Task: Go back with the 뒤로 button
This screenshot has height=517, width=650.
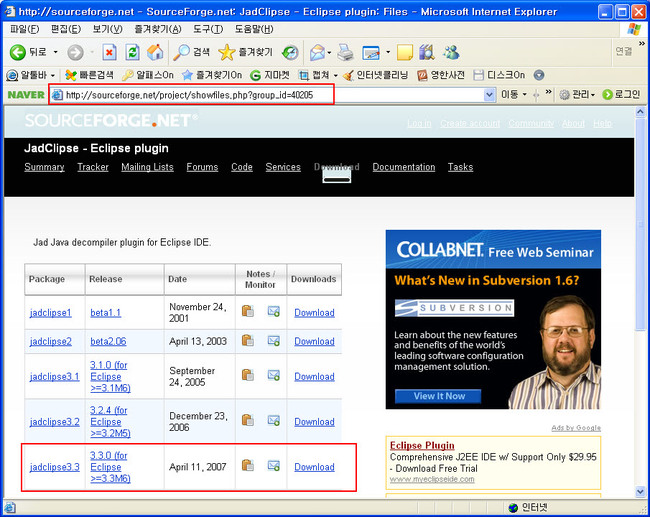Action: click(28, 52)
